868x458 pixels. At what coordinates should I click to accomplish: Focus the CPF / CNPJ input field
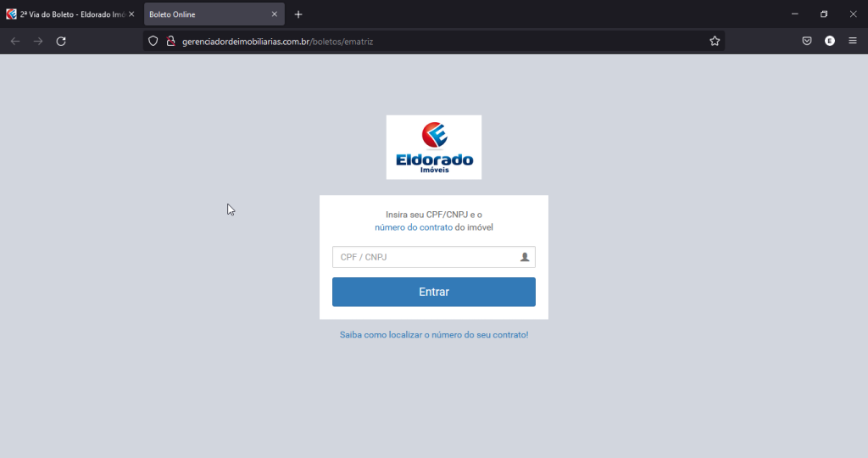click(434, 257)
